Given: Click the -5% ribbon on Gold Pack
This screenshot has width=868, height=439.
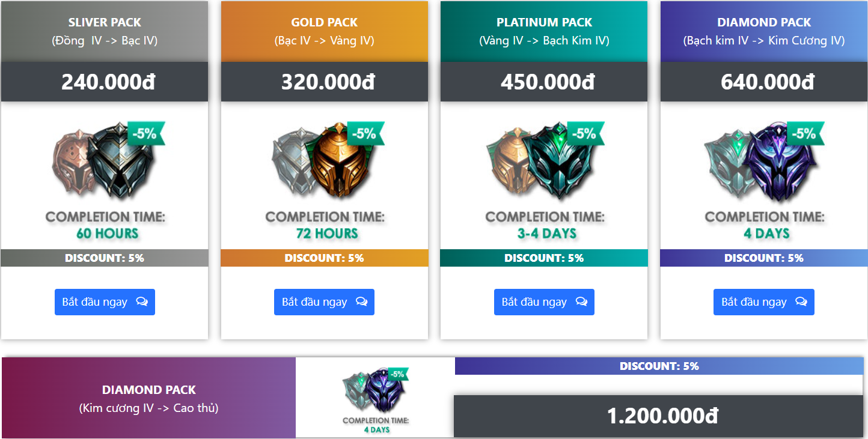Looking at the screenshot, I should (x=364, y=133).
